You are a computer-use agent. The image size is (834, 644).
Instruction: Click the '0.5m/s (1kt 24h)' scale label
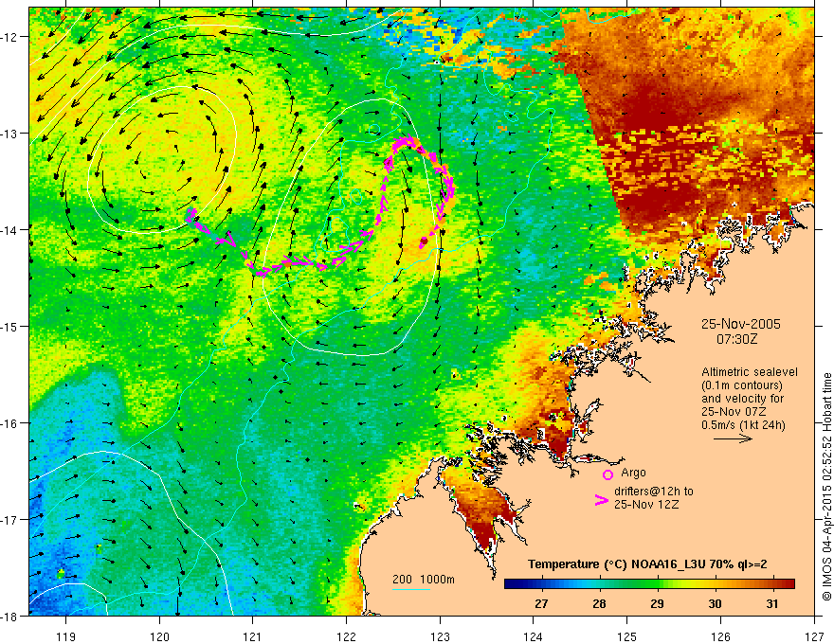743,425
